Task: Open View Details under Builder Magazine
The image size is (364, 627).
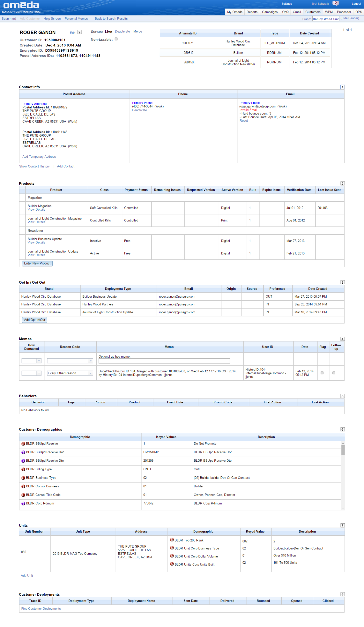Action: point(36,210)
